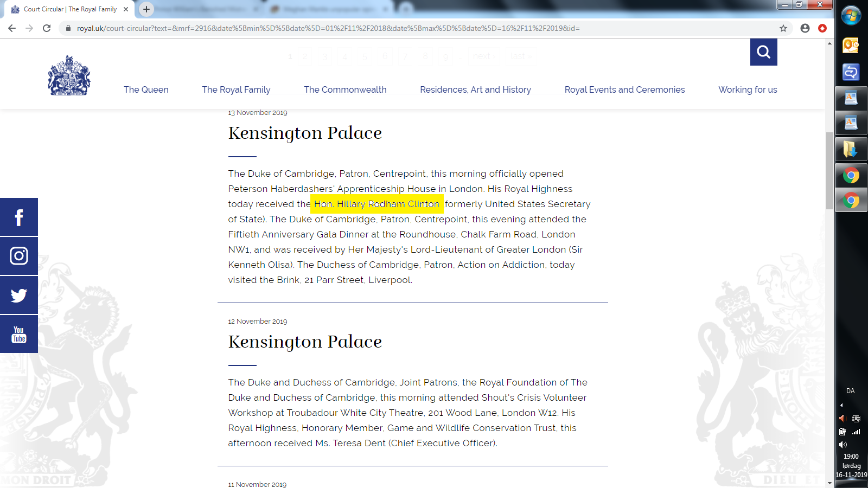The width and height of the screenshot is (868, 488).
Task: Open the Twitter social link
Action: coord(19,295)
